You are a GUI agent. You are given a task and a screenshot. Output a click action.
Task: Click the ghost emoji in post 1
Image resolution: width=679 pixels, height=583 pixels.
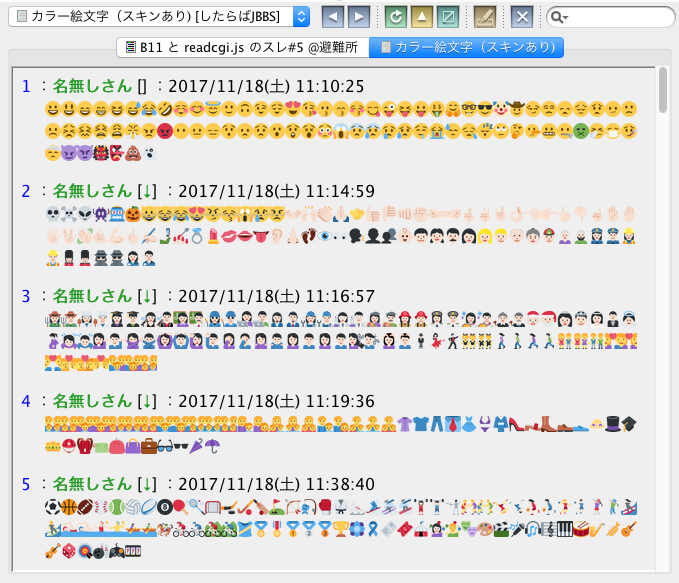[x=149, y=153]
